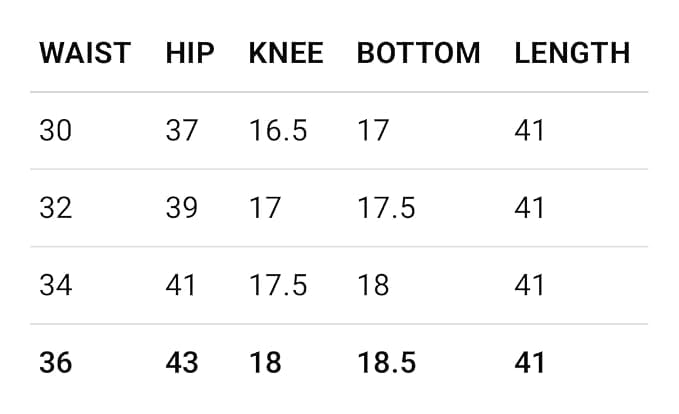Image resolution: width=679 pixels, height=414 pixels.
Task: Click knee value 17.5
Action: pyautogui.click(x=278, y=285)
